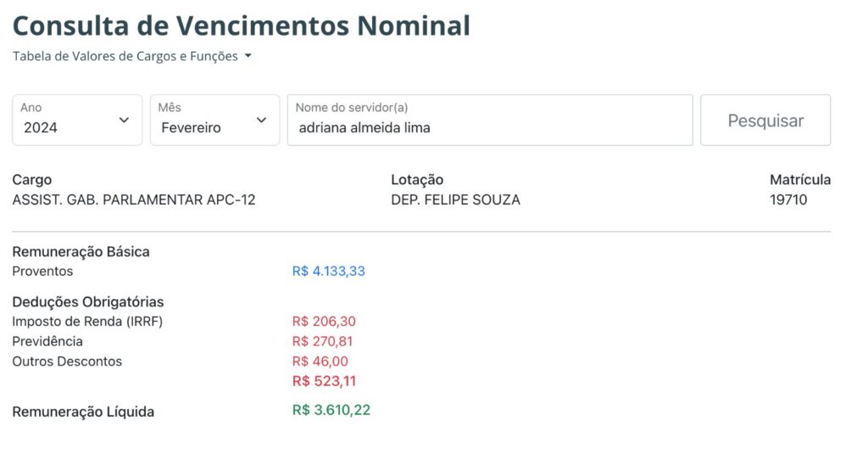
Task: Click the lotação value DEP. FELIPE SOUZA
Action: point(455,200)
